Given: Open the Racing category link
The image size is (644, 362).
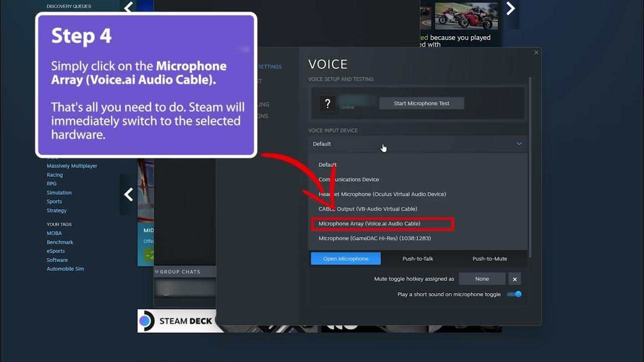Looking at the screenshot, I should pos(55,175).
